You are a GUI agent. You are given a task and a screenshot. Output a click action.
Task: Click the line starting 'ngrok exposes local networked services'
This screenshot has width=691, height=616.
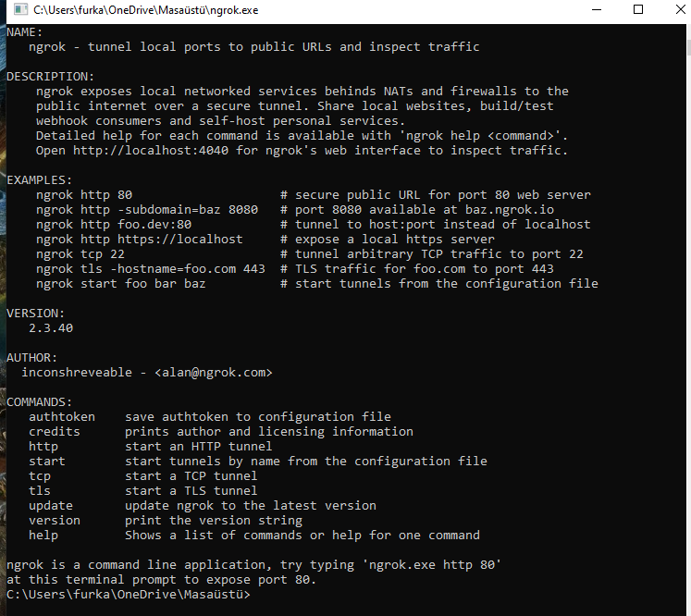(x=302, y=92)
